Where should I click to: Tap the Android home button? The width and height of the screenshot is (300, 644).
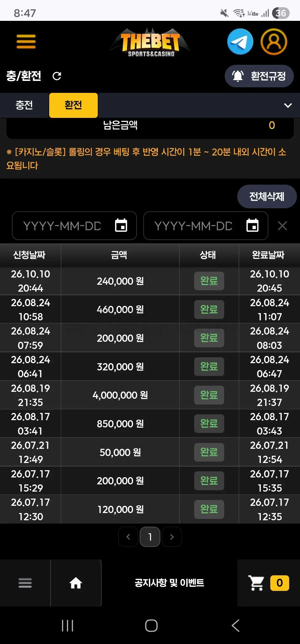pyautogui.click(x=151, y=626)
